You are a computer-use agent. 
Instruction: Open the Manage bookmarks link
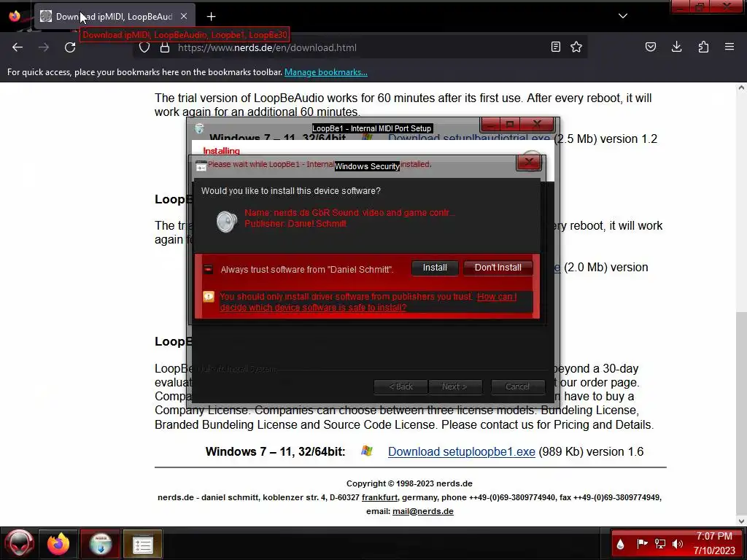326,72
